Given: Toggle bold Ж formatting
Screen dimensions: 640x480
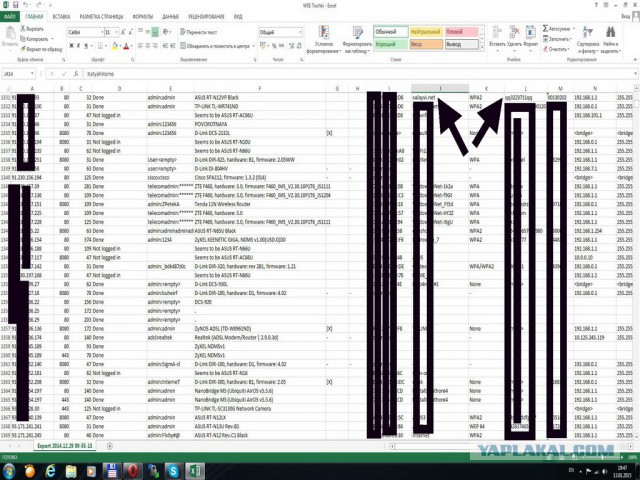Looking at the screenshot, I should click(71, 46).
